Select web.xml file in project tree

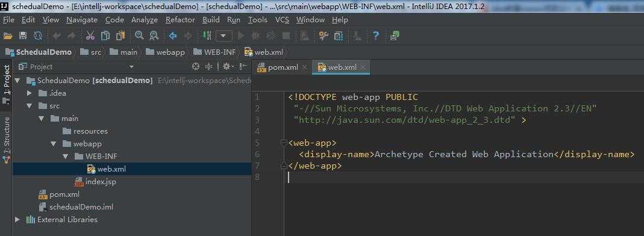(x=107, y=169)
